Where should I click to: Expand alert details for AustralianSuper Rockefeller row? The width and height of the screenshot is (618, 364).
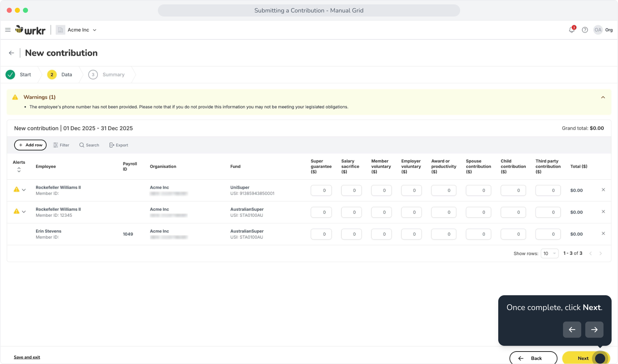point(24,212)
